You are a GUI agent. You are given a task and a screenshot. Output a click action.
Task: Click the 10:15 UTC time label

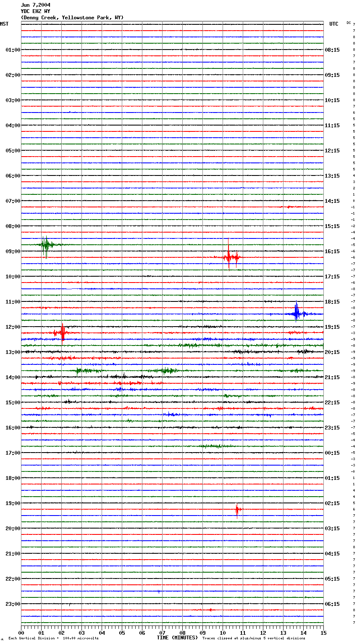pos(332,100)
